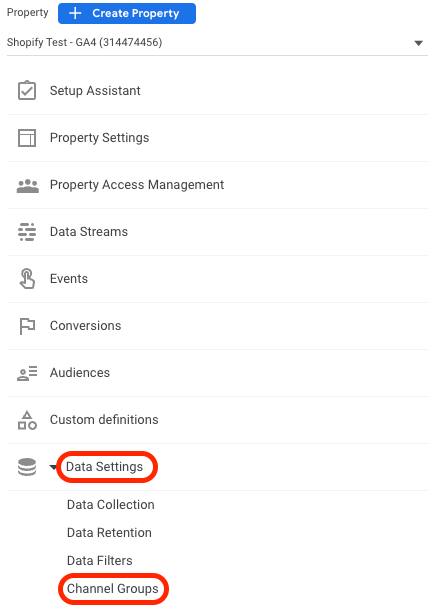The image size is (436, 605).
Task: Click the Data Streams icon
Action: (27, 232)
